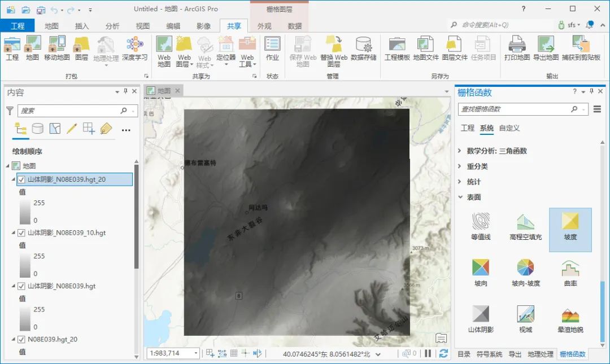Open the 作业 status tool

[272, 49]
